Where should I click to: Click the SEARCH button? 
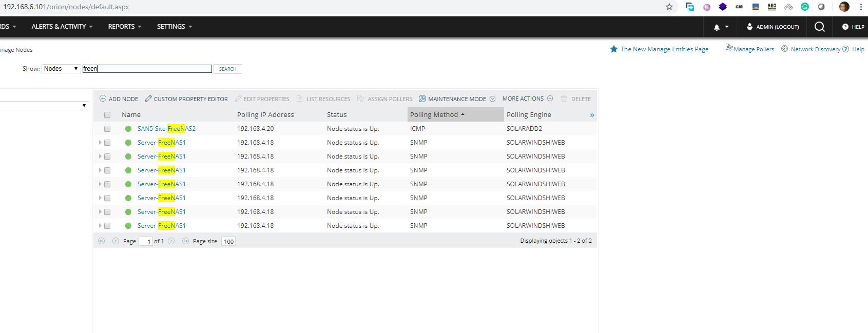[x=228, y=69]
